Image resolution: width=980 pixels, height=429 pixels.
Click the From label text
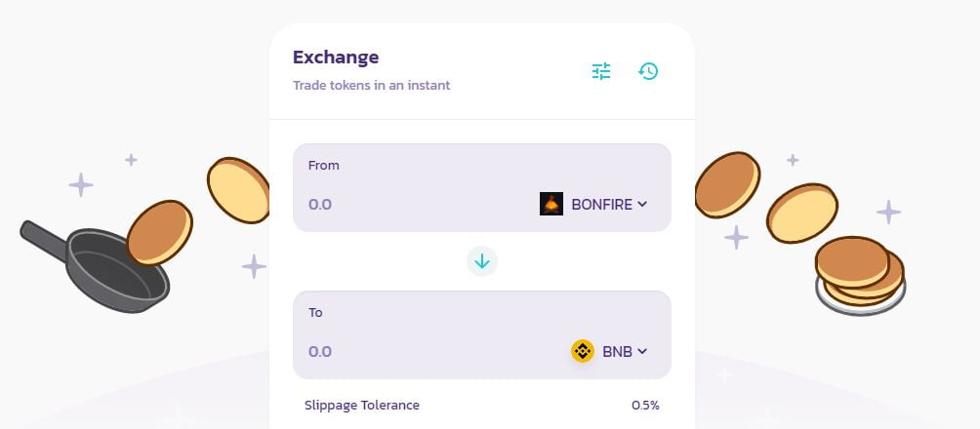click(324, 166)
